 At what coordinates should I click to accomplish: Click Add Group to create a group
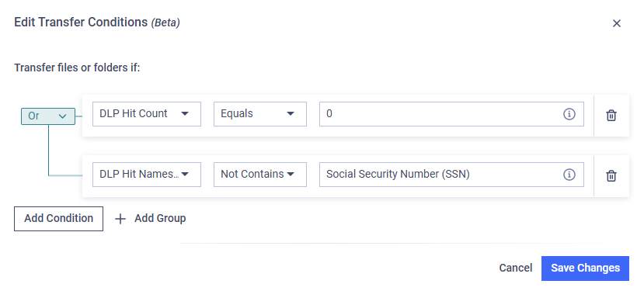coord(160,218)
